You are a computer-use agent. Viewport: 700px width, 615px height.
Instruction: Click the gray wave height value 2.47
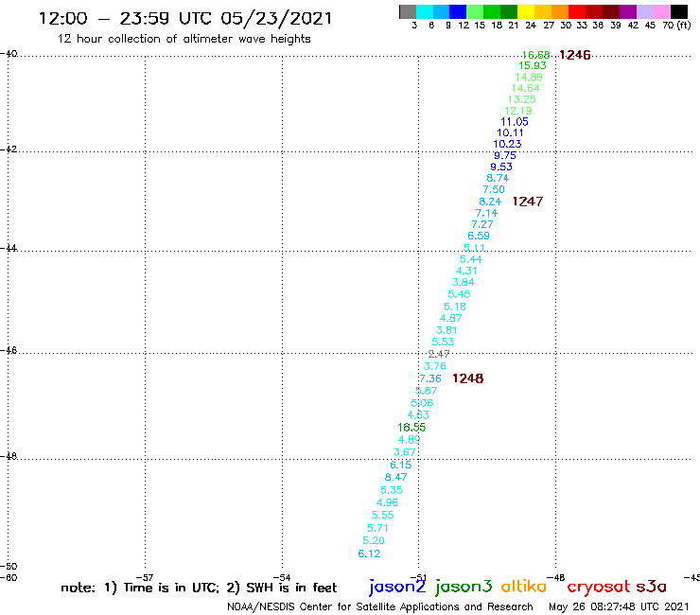(439, 354)
